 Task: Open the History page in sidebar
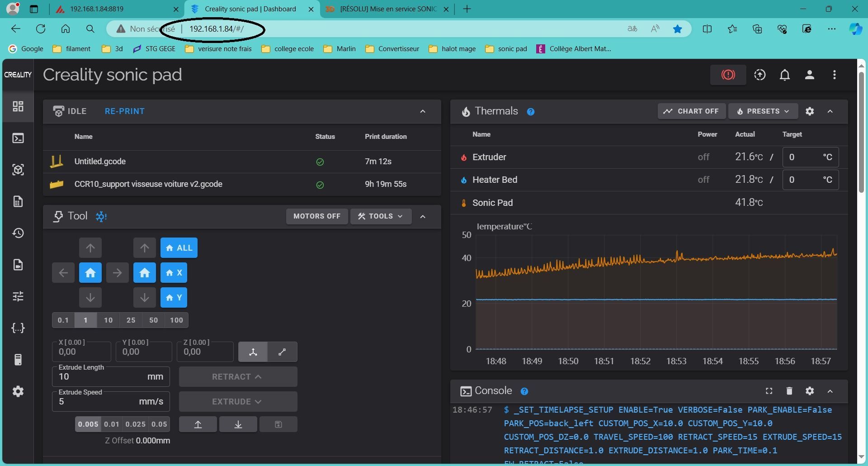(x=18, y=233)
